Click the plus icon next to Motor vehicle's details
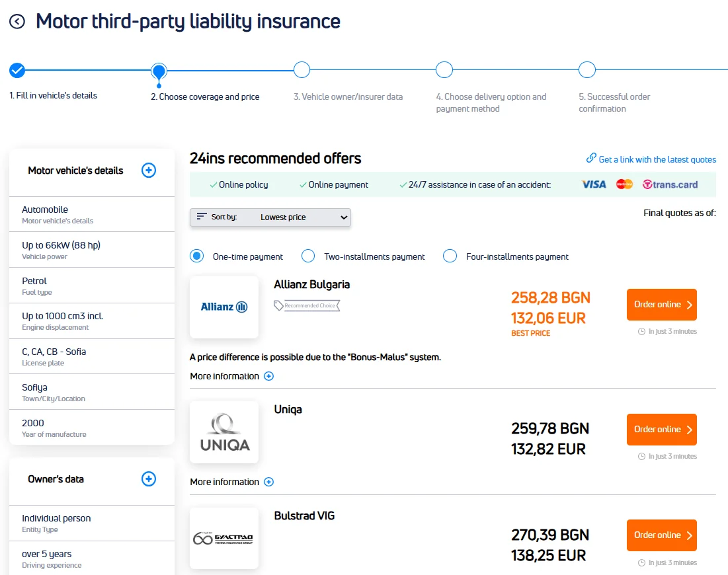This screenshot has width=728, height=575. pos(149,171)
